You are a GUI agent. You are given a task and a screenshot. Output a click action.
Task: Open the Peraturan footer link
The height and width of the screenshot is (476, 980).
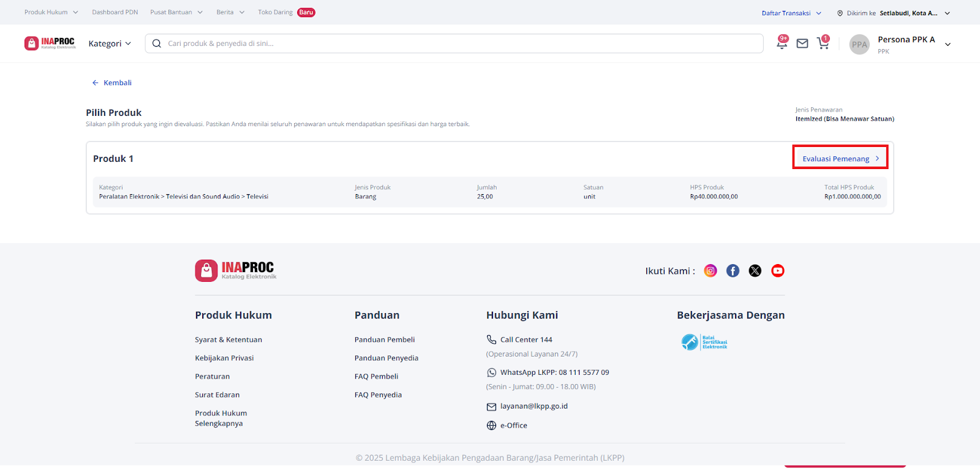(x=213, y=376)
